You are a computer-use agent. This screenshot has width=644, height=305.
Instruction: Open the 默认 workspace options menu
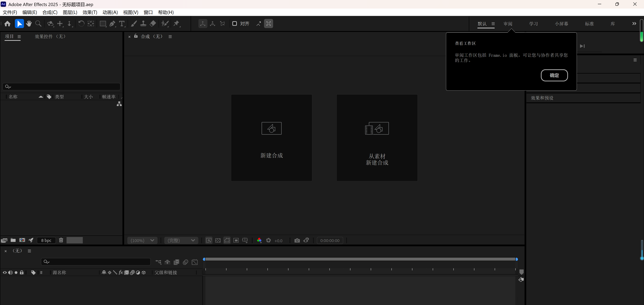pos(493,24)
